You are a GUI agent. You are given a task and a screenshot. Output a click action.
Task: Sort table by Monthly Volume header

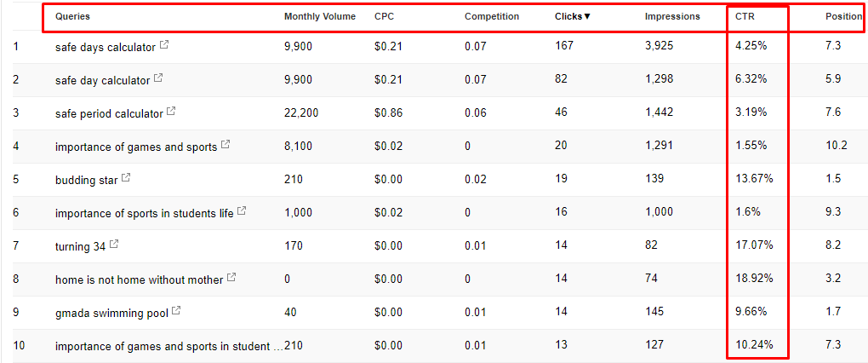coord(320,17)
